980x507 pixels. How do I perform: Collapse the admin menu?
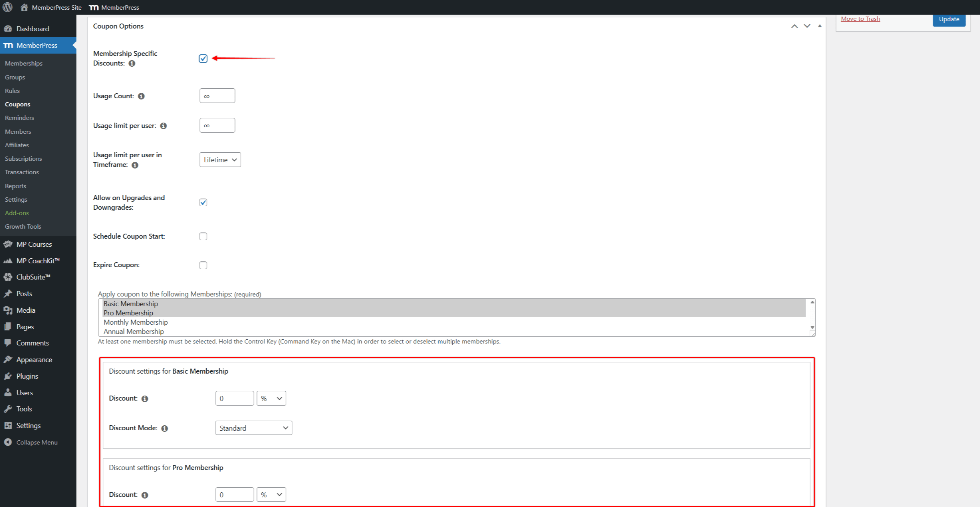tap(8, 442)
